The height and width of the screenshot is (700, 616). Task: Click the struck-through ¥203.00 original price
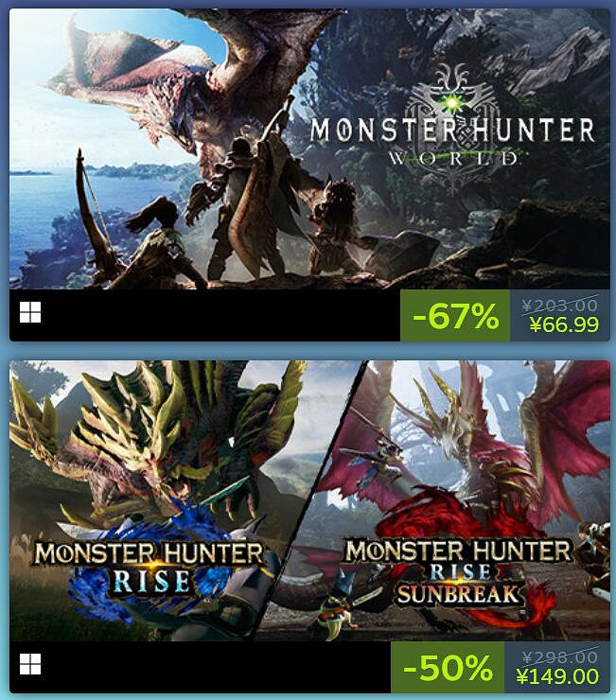[x=560, y=306]
